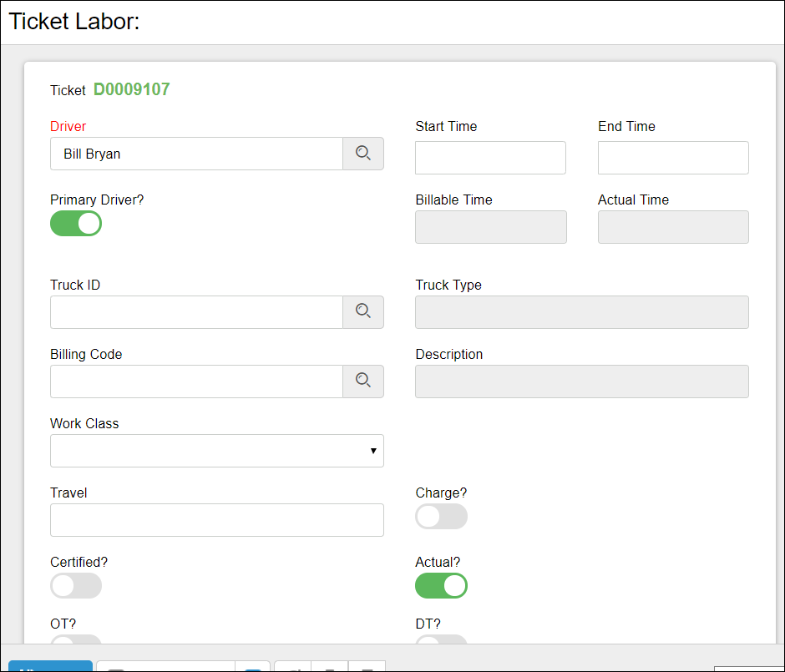This screenshot has width=785, height=672.
Task: Enable the Charge toggle switch
Action: pos(441,517)
